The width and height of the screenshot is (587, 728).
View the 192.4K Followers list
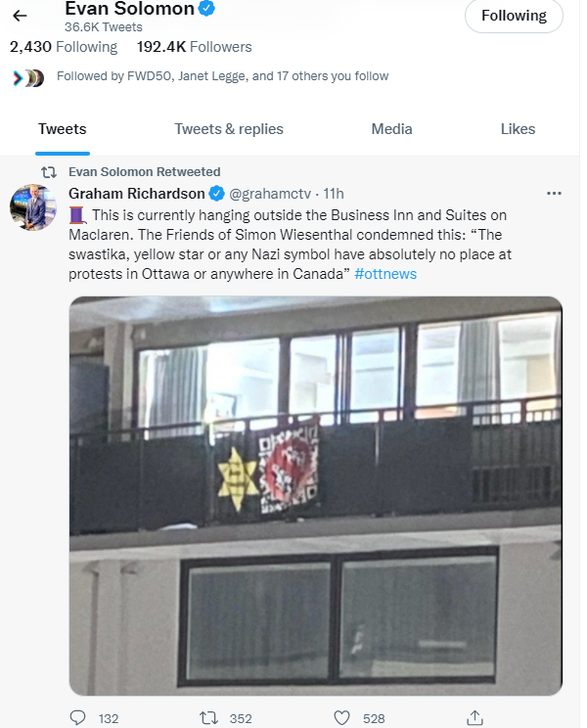point(195,47)
